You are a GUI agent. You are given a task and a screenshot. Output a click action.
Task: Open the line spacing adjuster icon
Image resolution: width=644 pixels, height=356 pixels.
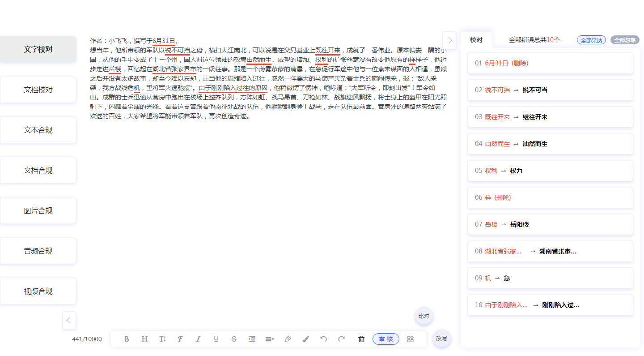(270, 339)
